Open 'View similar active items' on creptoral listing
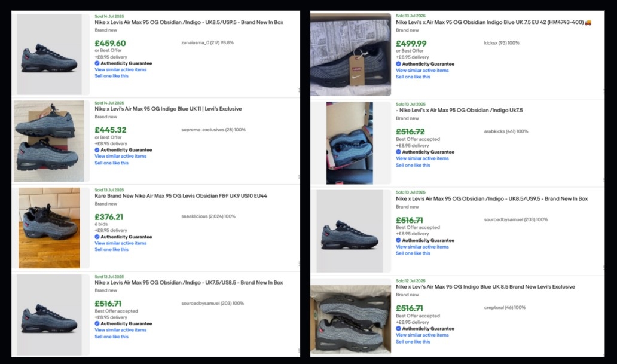 (421, 335)
